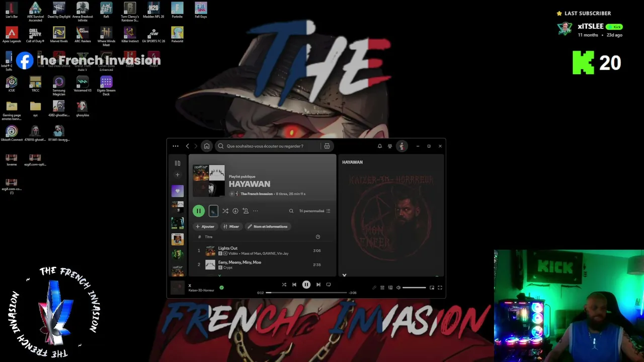Screen dimensions: 644x362
Task: Select the Palworld desktop icon
Action: coord(177,35)
